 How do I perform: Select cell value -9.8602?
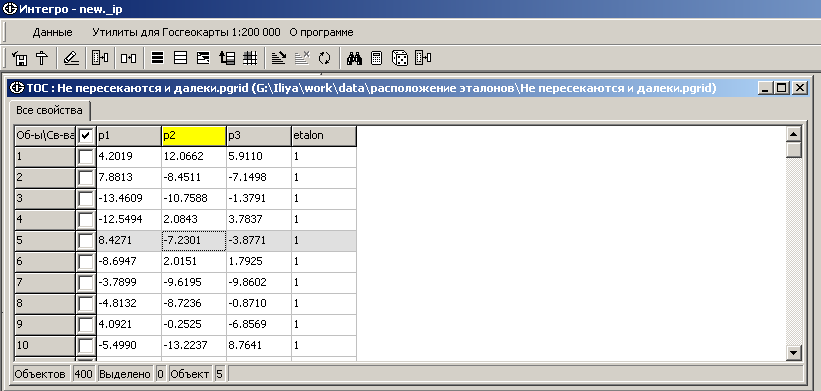tap(259, 283)
